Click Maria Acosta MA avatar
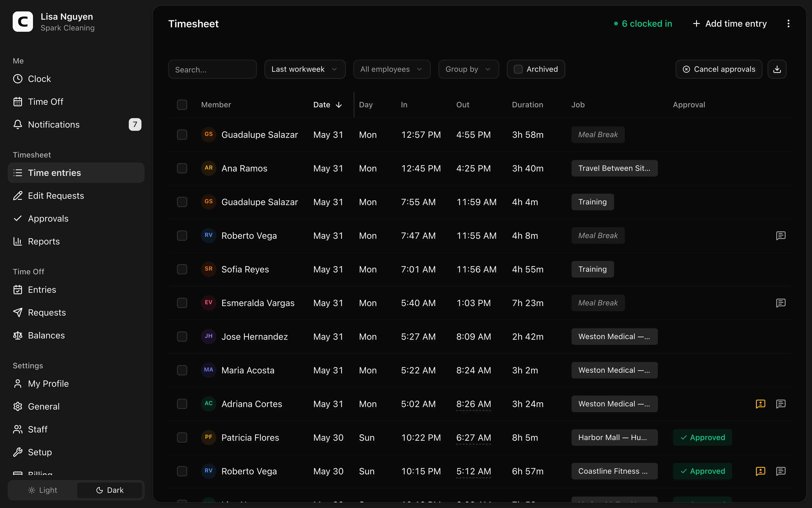Image resolution: width=812 pixels, height=508 pixels. pos(208,370)
